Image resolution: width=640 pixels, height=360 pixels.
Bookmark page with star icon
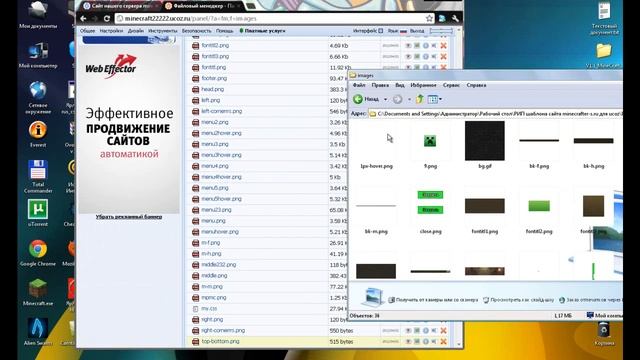(x=429, y=18)
